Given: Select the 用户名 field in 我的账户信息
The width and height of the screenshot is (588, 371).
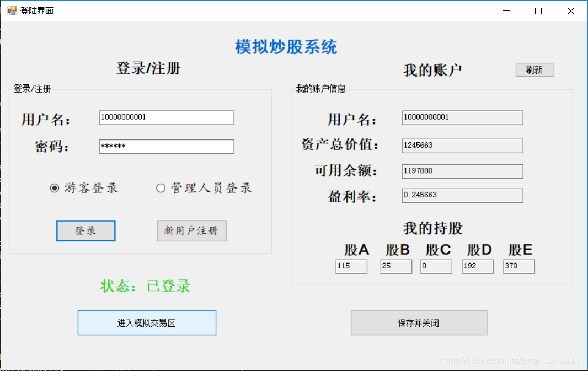Looking at the screenshot, I should click(462, 117).
